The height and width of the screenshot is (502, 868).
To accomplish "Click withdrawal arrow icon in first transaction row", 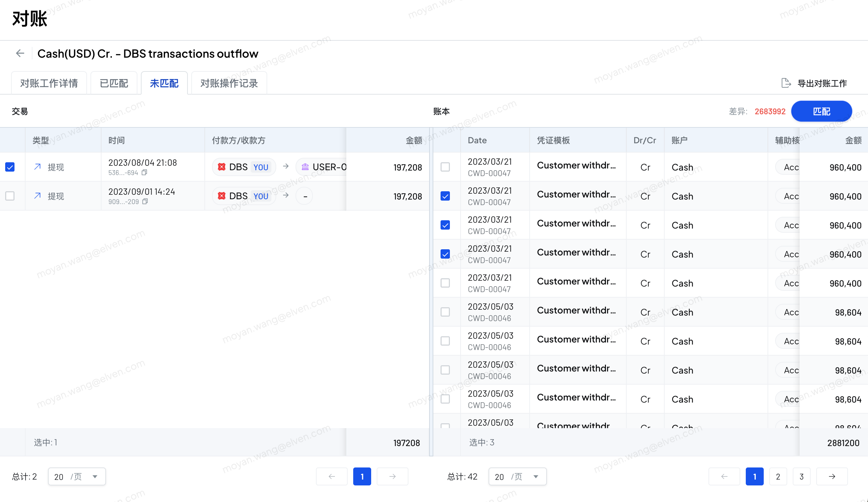I will click(38, 167).
